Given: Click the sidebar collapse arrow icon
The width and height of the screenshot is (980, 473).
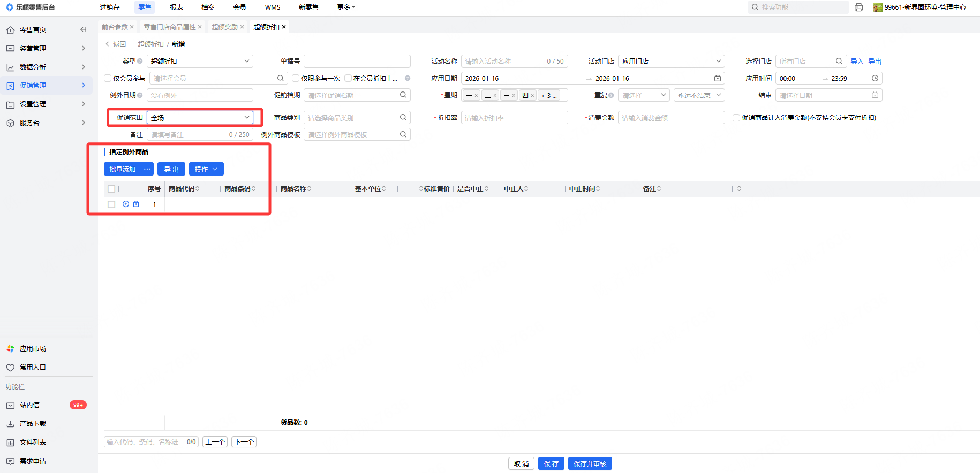Looking at the screenshot, I should (83, 29).
